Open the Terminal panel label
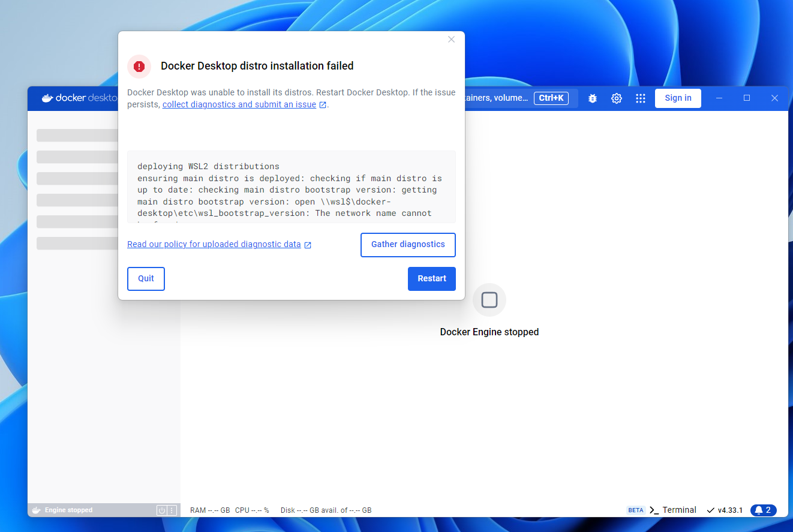 680,510
